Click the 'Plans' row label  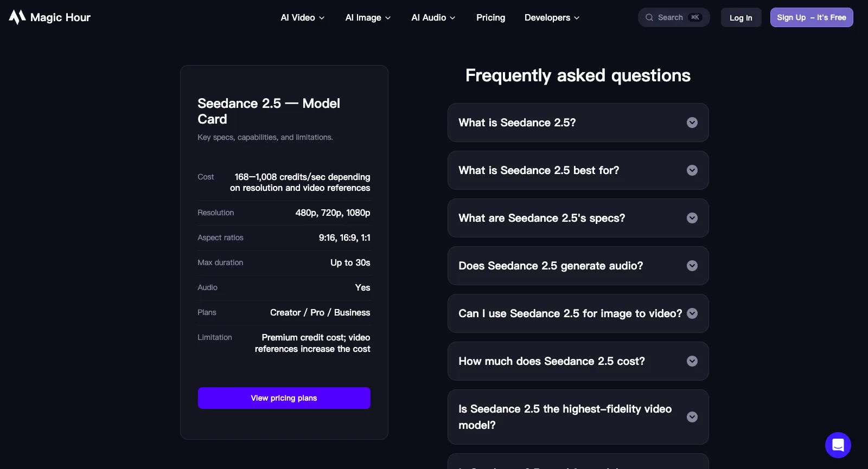click(207, 312)
